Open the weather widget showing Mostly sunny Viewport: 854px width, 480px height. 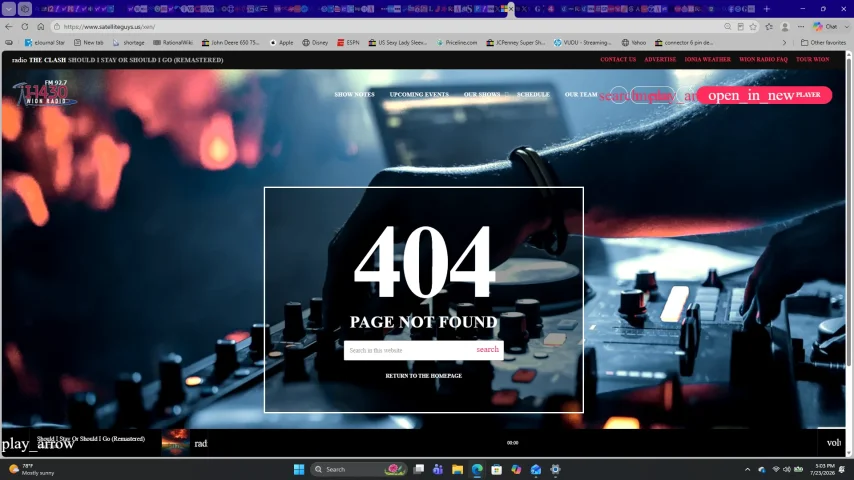(33, 469)
